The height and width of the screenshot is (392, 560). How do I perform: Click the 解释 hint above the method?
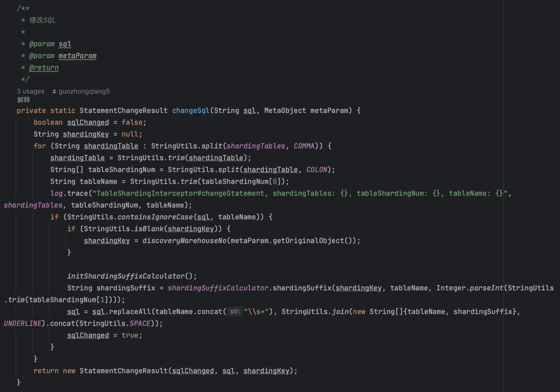coord(23,100)
